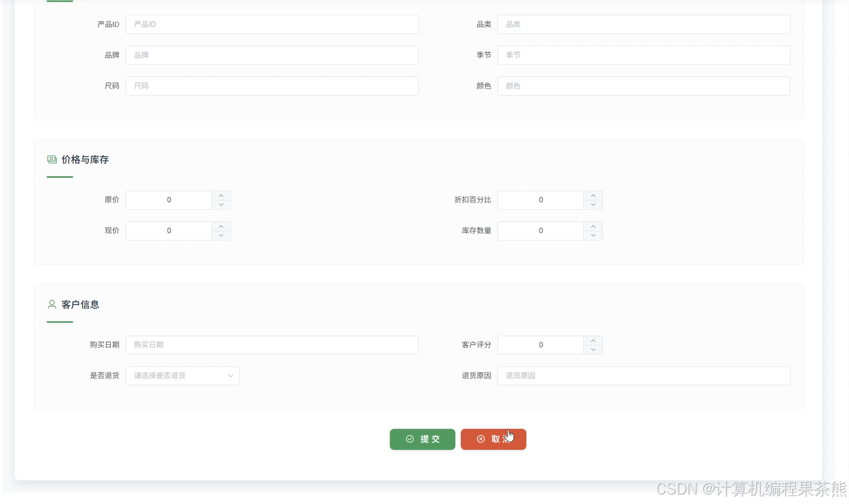Decrease 库存数量 with the down arrow
Image resolution: width=849 pixels, height=504 pixels.
[593, 235]
